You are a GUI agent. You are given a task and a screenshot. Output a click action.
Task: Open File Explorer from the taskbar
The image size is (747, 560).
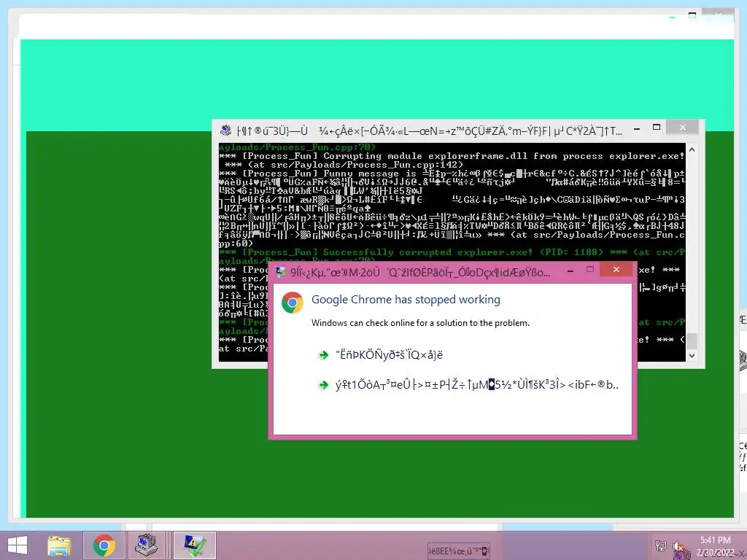point(59,545)
